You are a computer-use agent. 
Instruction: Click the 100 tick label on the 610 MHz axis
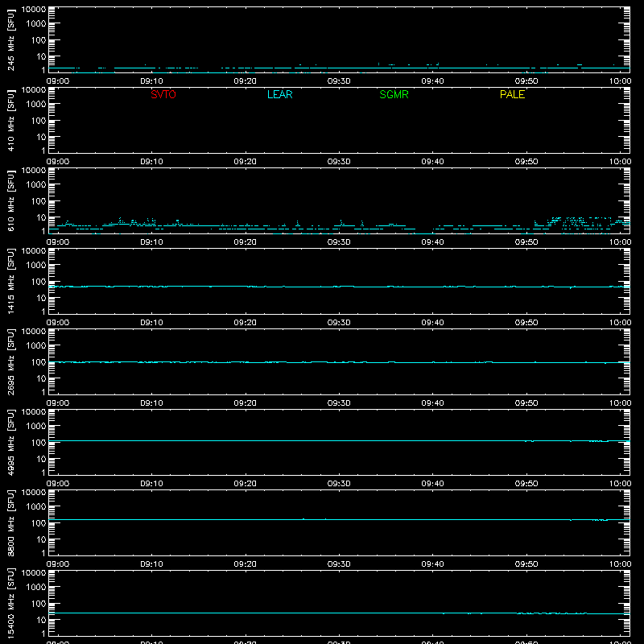[x=39, y=201]
